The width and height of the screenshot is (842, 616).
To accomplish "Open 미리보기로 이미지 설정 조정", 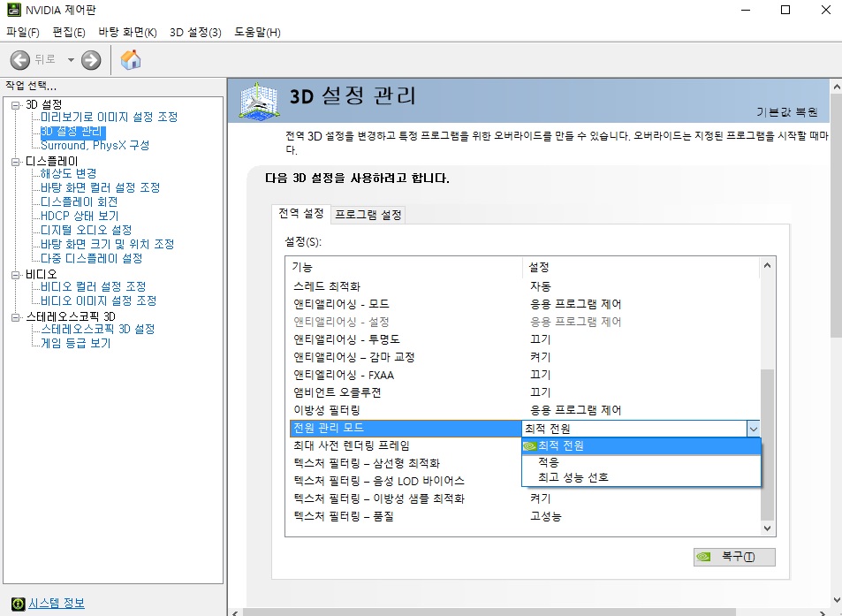I will coord(109,117).
